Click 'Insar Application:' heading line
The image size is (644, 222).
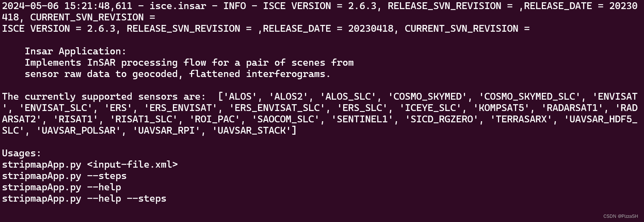pos(76,51)
